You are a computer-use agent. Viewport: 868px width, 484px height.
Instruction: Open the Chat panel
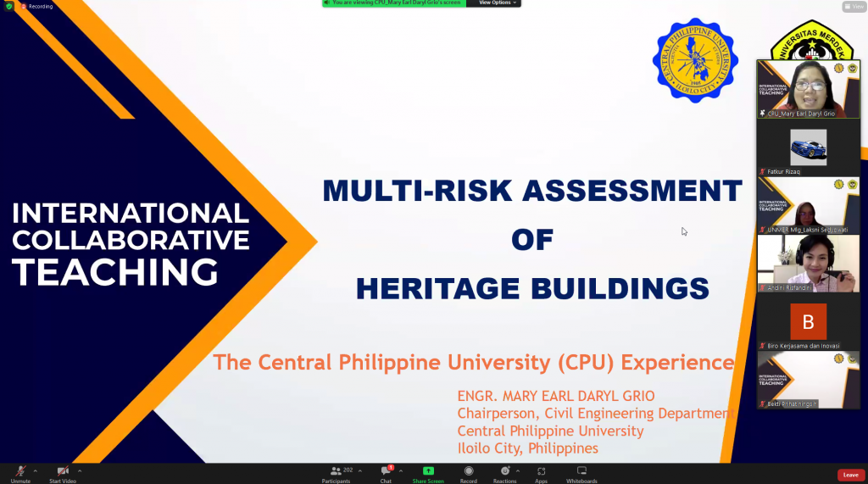[386, 474]
